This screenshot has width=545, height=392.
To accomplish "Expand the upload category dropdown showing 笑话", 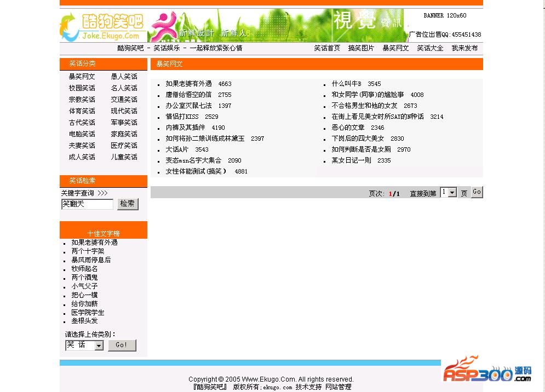I will (x=84, y=345).
